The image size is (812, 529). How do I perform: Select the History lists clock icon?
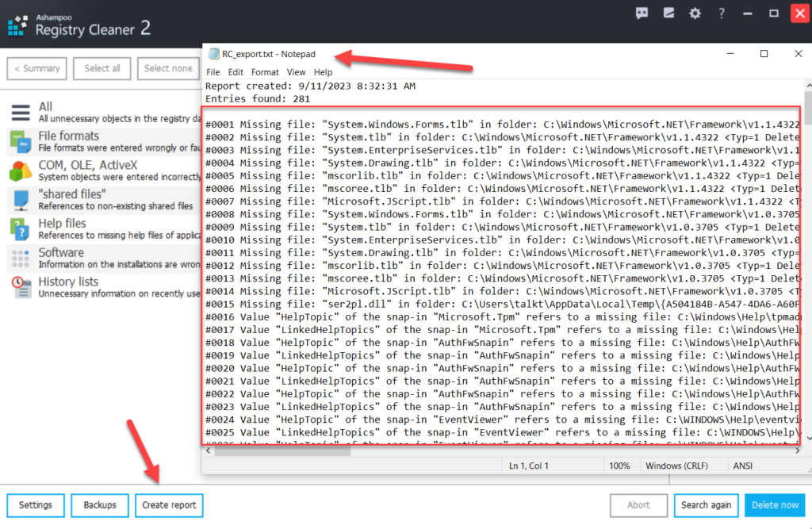(21, 287)
